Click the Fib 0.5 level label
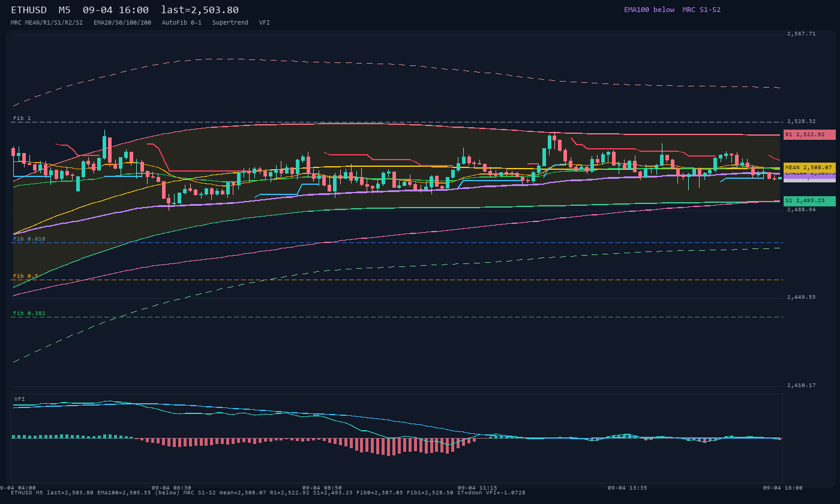The image size is (840, 504). coord(26,276)
